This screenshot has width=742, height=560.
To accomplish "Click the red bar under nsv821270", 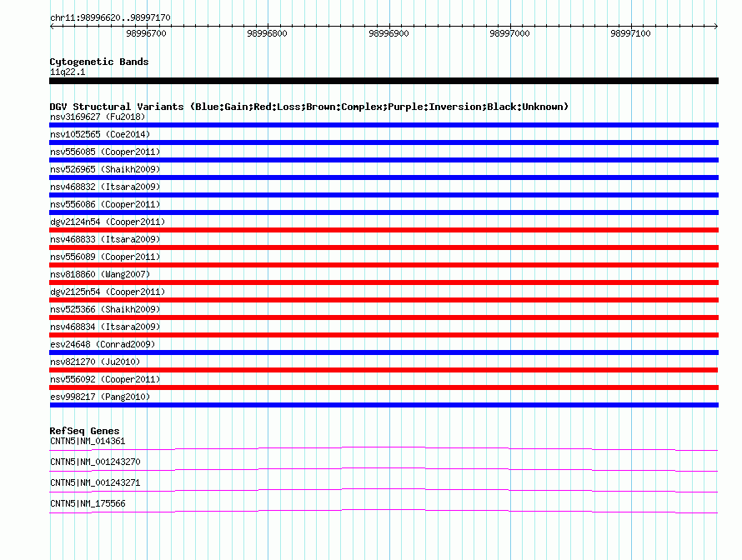I will [384, 370].
